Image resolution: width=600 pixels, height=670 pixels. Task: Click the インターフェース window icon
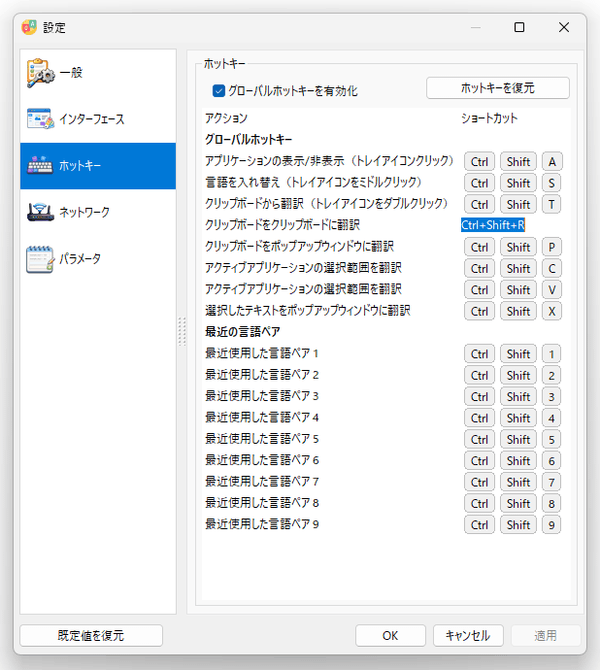click(x=41, y=119)
